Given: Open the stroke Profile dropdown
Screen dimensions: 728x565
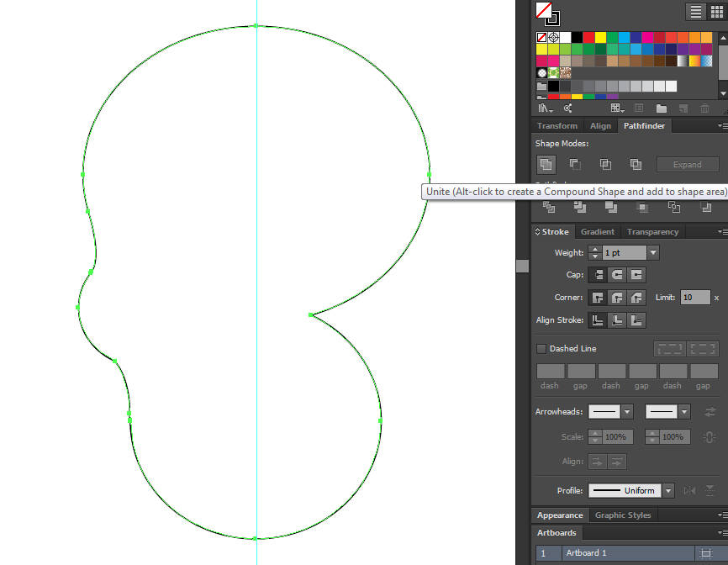Looking at the screenshot, I should (668, 491).
